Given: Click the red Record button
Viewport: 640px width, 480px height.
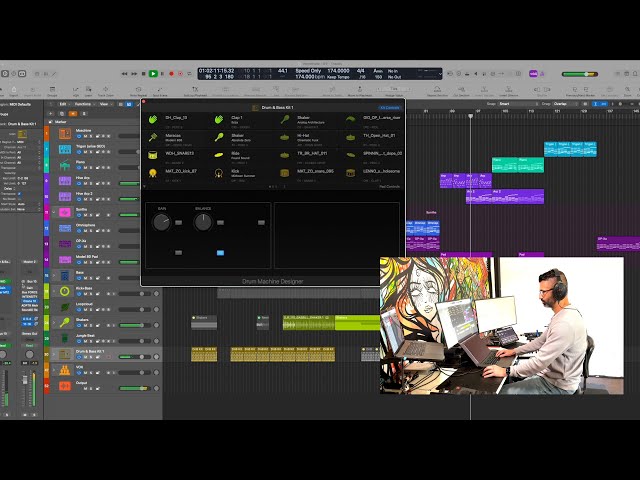Looking at the screenshot, I should 171,74.
